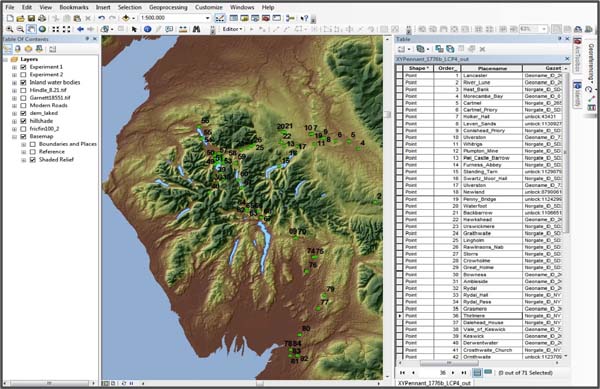The width and height of the screenshot is (600, 389).
Task: Open the map scale dropdown
Action: click(x=208, y=18)
